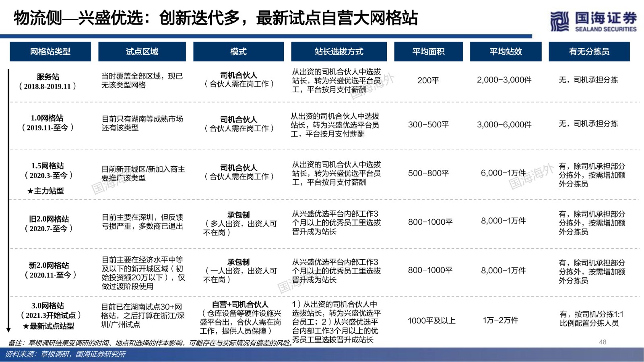Click the 新2.0网格站 row label

tap(50, 270)
